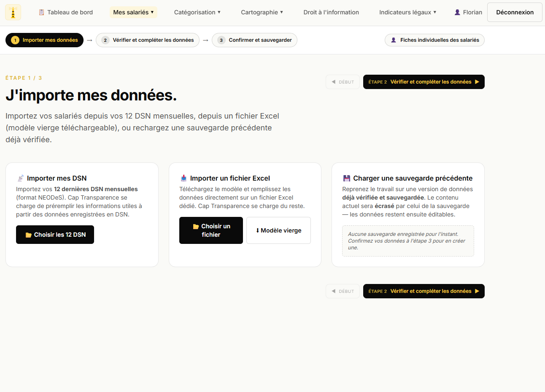
Task: Click the J'importe mes données title
Action: click(x=91, y=95)
